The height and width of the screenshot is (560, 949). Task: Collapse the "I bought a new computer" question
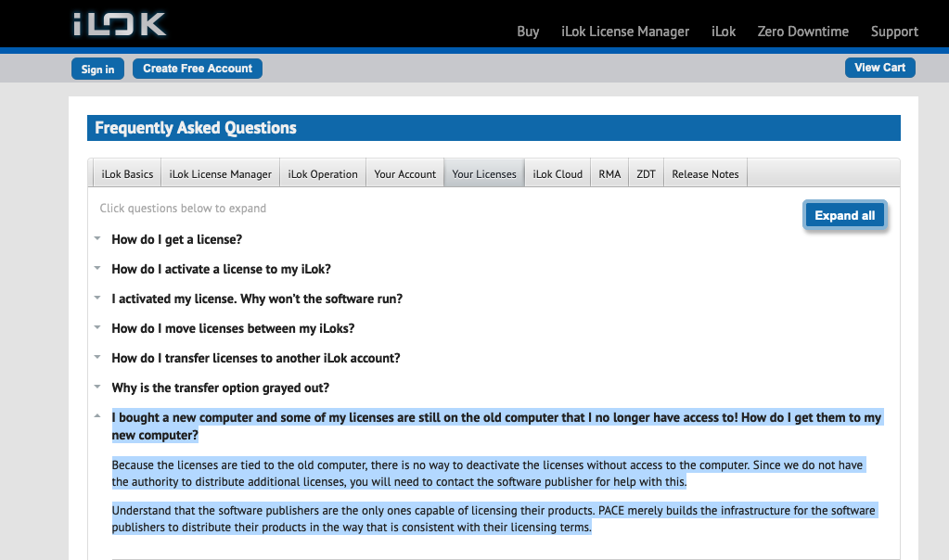496,426
